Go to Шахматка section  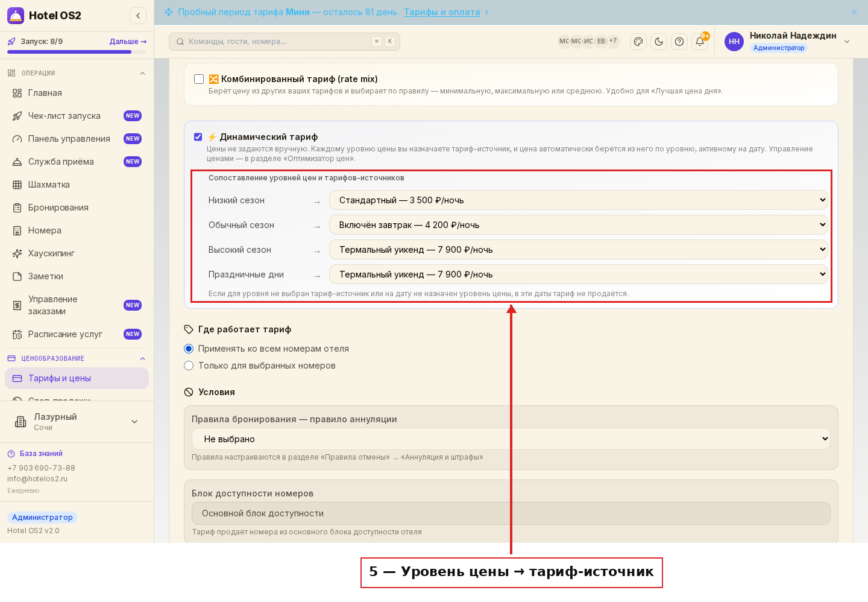click(x=77, y=185)
